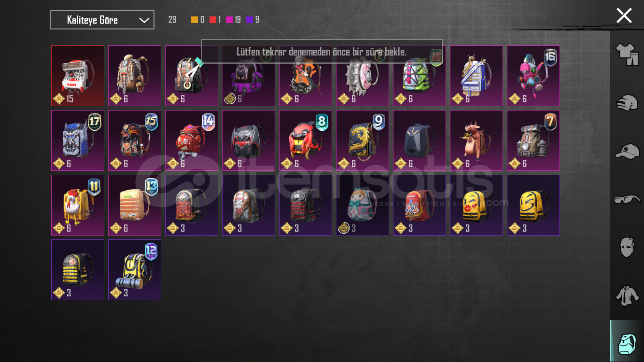This screenshot has width=644, height=362.
Task: Choose the yellow chicken backpack numbered 11
Action: (78, 205)
